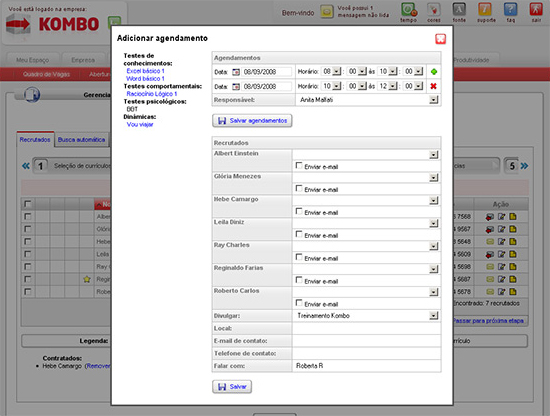This screenshot has width=550, height=416.
Task: Check Enviar e-mail for Leila Diniz
Action: 299,234
